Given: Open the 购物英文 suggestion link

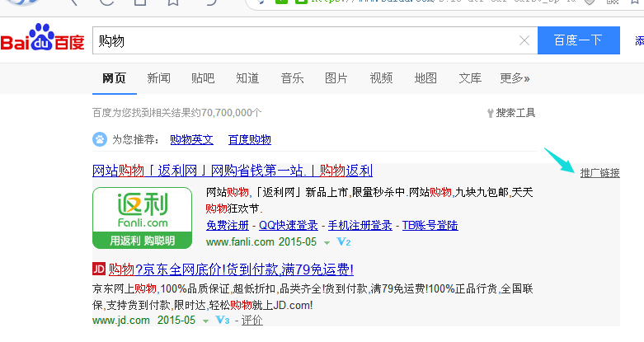Looking at the screenshot, I should click(x=191, y=139).
